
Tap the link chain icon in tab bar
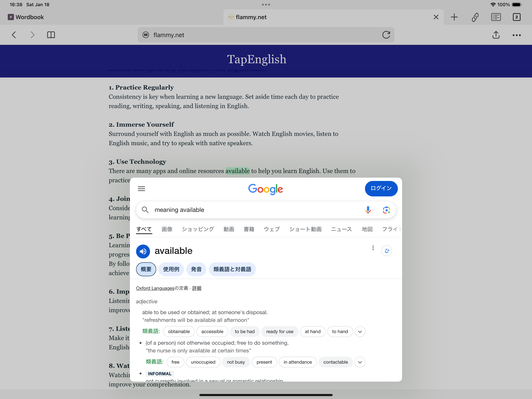[x=475, y=17]
